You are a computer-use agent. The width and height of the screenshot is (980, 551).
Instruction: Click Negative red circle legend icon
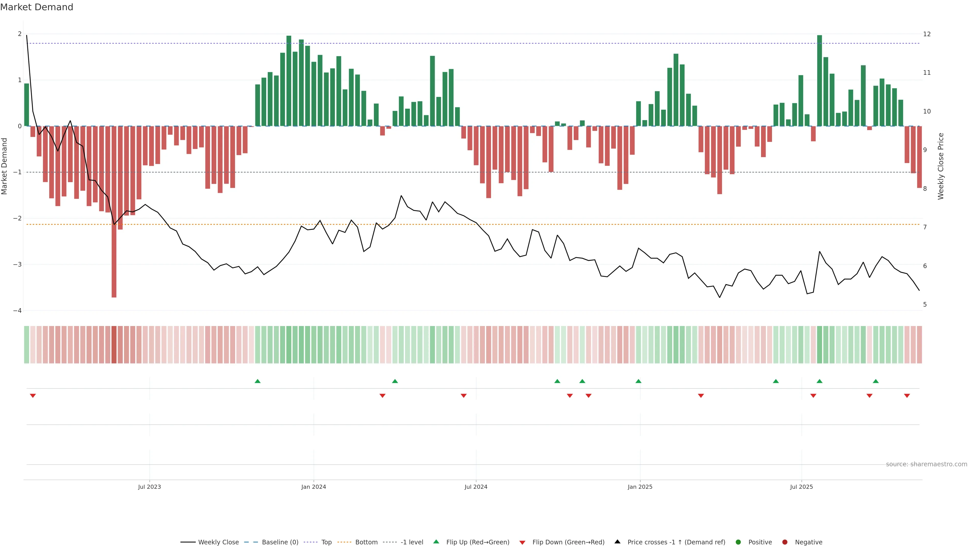(x=785, y=542)
